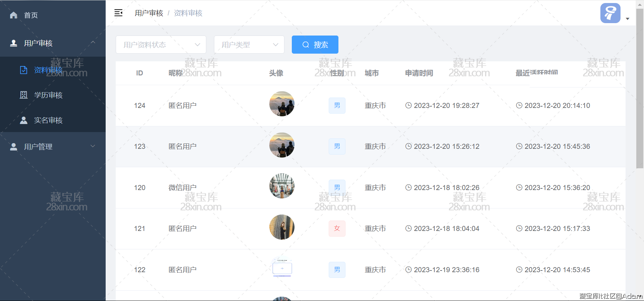Click the 女 tag in row 121

(x=337, y=229)
